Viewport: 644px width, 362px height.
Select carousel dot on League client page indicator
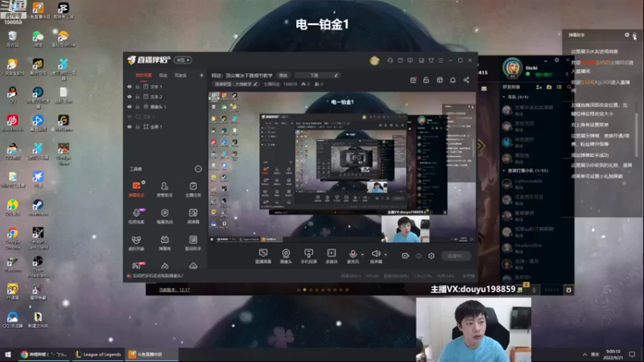coord(304,290)
